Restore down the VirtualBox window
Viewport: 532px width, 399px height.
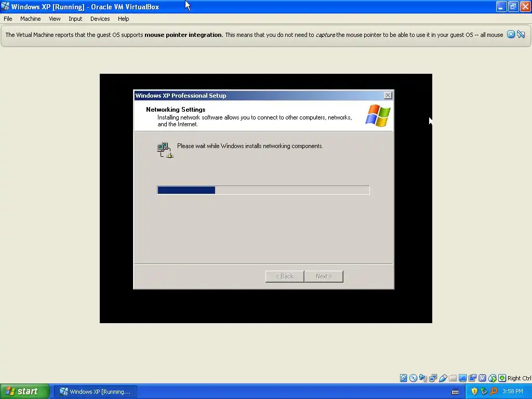[513, 6]
